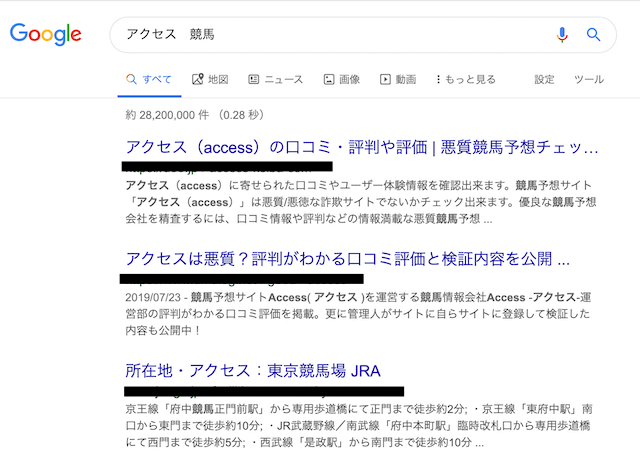This screenshot has width=640, height=467.
Task: Open the ニュース tab
Action: (x=276, y=79)
